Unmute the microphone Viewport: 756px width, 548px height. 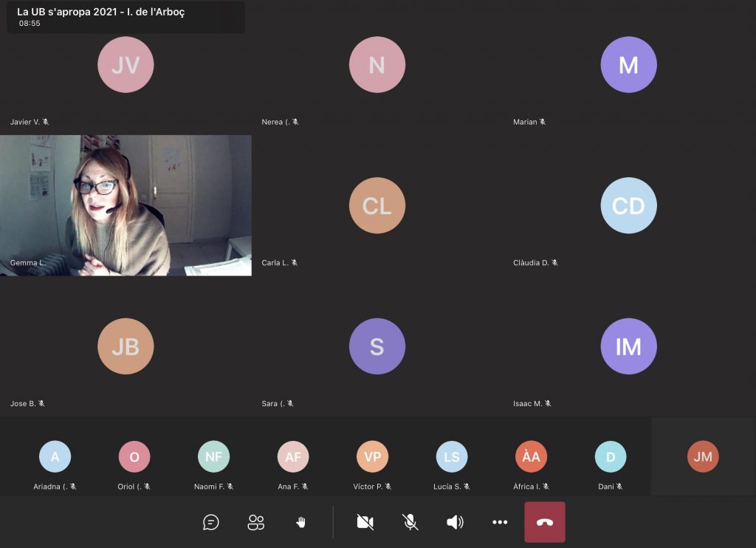click(410, 523)
